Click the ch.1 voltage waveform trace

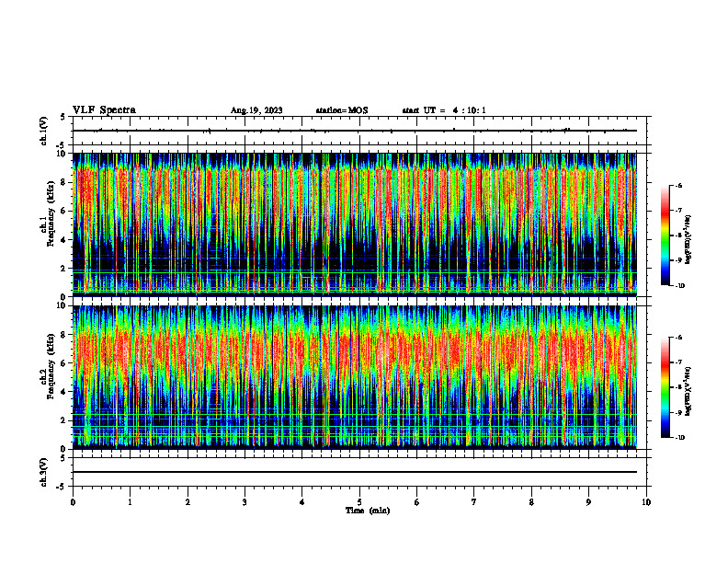[x=354, y=131]
